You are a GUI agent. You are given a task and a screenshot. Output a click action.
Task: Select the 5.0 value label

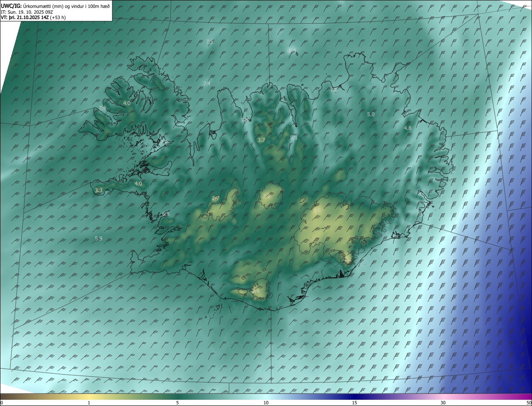click(x=371, y=114)
